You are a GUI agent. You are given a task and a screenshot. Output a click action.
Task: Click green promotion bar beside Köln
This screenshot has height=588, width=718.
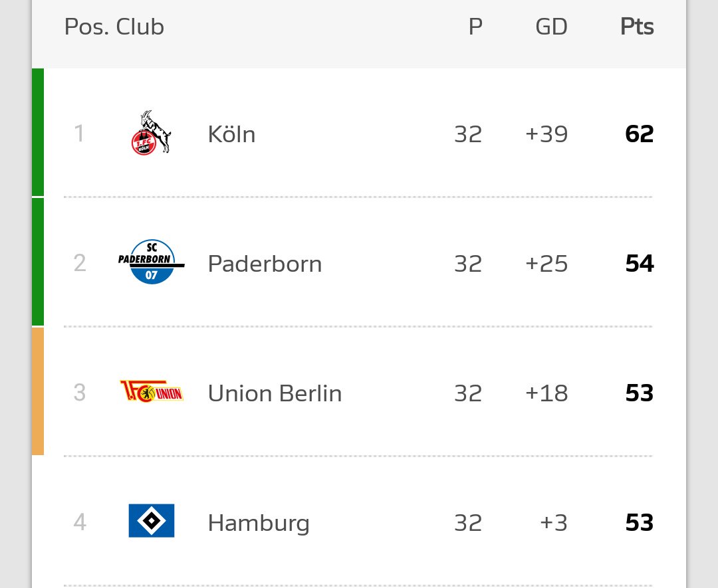coord(38,132)
